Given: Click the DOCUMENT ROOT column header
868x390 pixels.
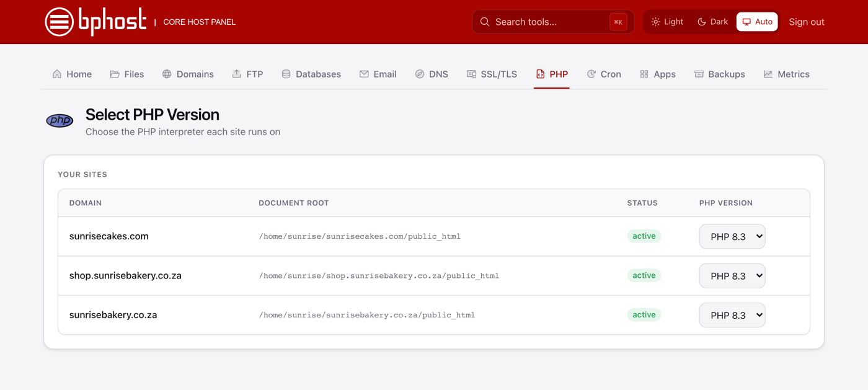Looking at the screenshot, I should 294,203.
